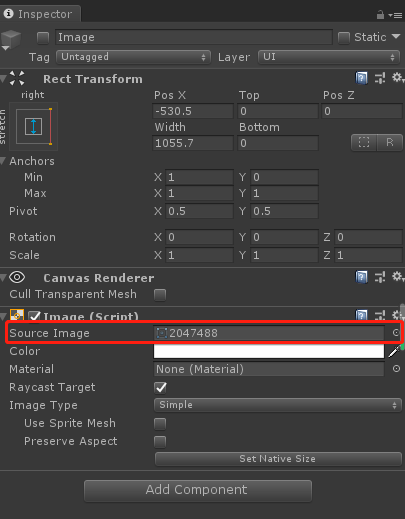Open Rect Transform help reference icon
The image size is (405, 519).
click(x=361, y=78)
